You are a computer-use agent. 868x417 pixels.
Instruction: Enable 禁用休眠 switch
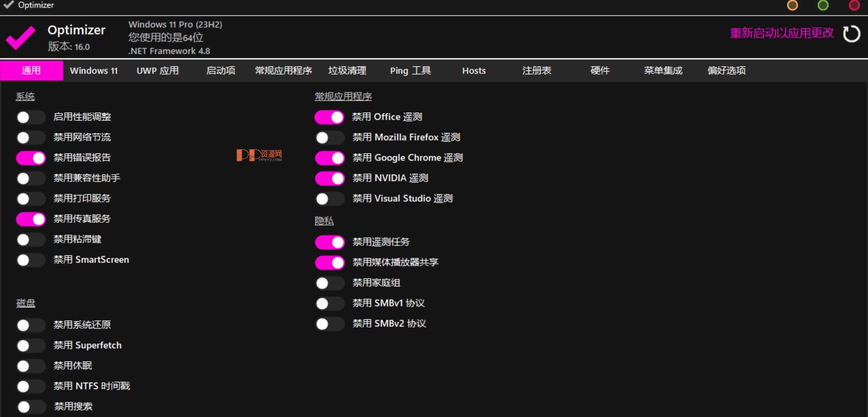click(x=31, y=366)
